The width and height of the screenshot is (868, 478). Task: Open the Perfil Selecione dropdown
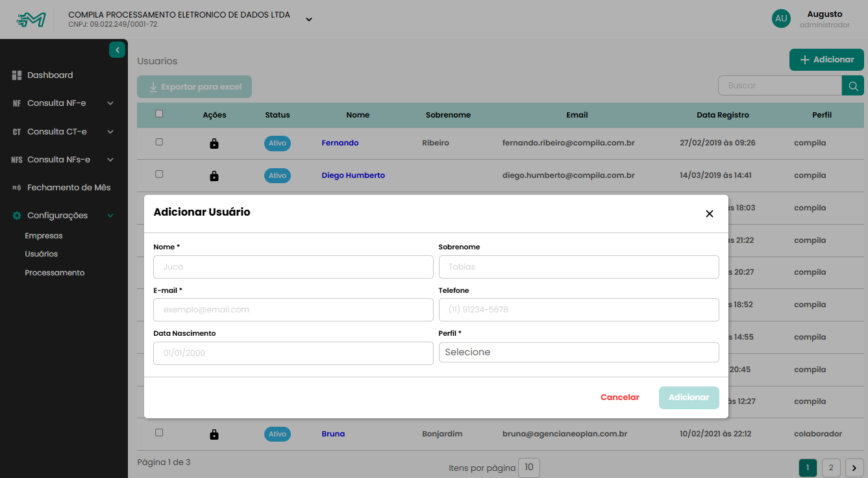click(x=579, y=352)
